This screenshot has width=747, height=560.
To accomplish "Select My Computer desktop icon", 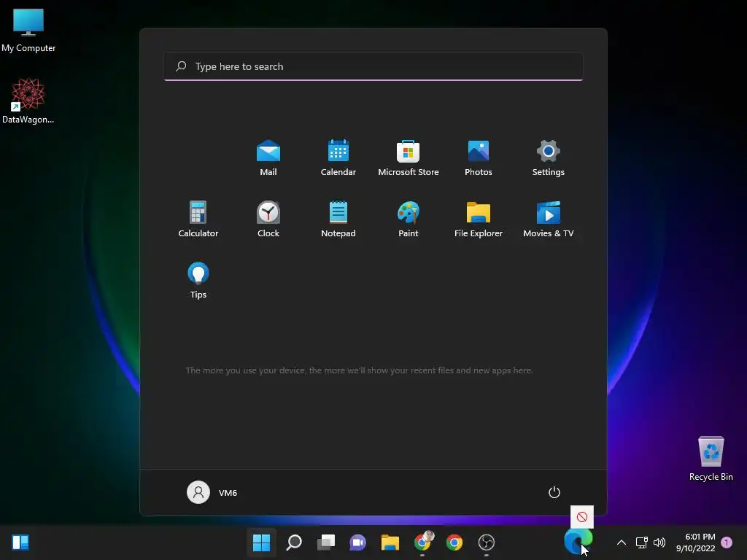I will pyautogui.click(x=28, y=30).
